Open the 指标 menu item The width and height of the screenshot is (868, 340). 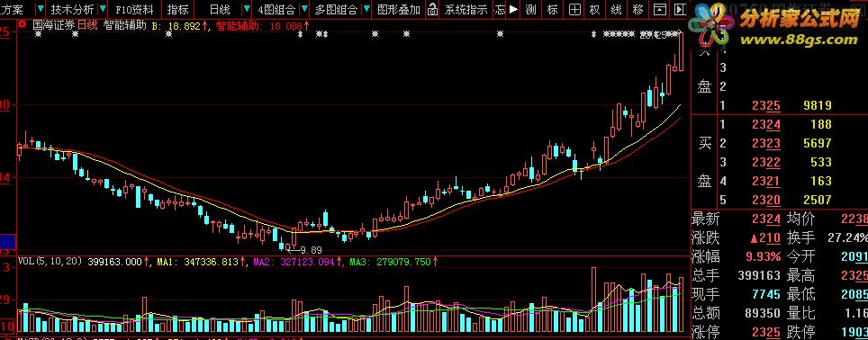point(177,9)
